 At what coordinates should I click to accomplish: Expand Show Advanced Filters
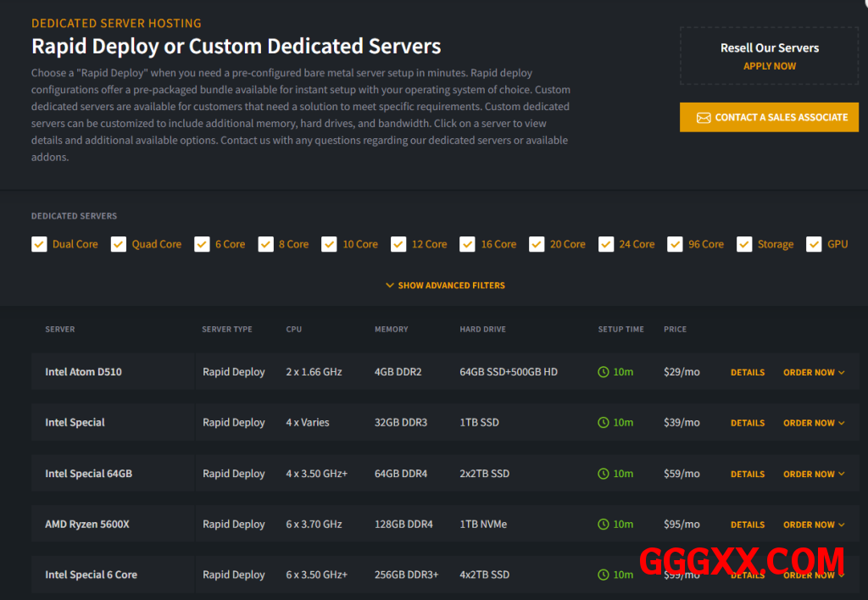pyautogui.click(x=445, y=286)
